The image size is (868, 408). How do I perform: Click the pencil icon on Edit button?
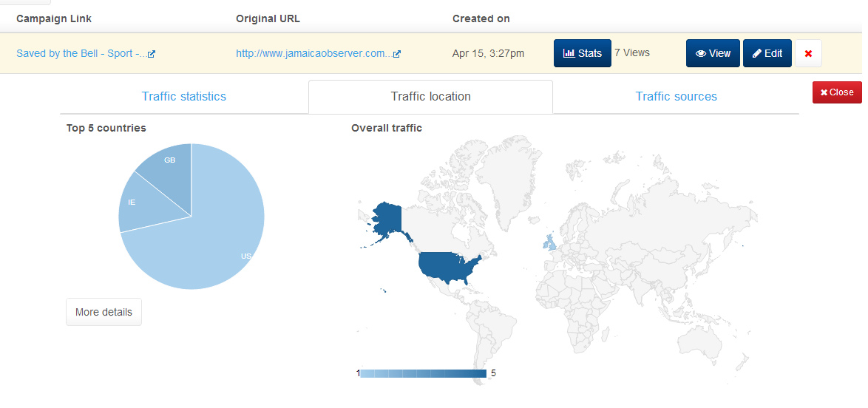tap(757, 54)
